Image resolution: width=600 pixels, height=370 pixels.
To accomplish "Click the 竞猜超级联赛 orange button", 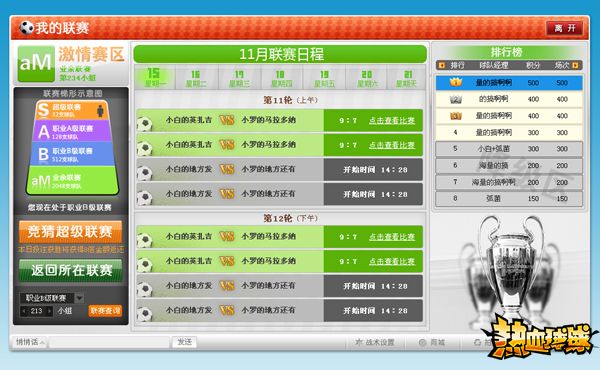I will pos(70,231).
